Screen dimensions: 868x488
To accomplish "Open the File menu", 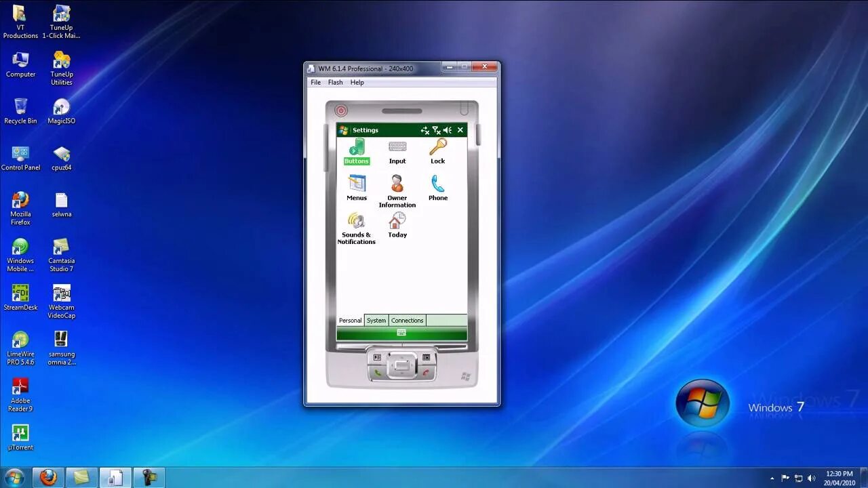I will (x=316, y=83).
